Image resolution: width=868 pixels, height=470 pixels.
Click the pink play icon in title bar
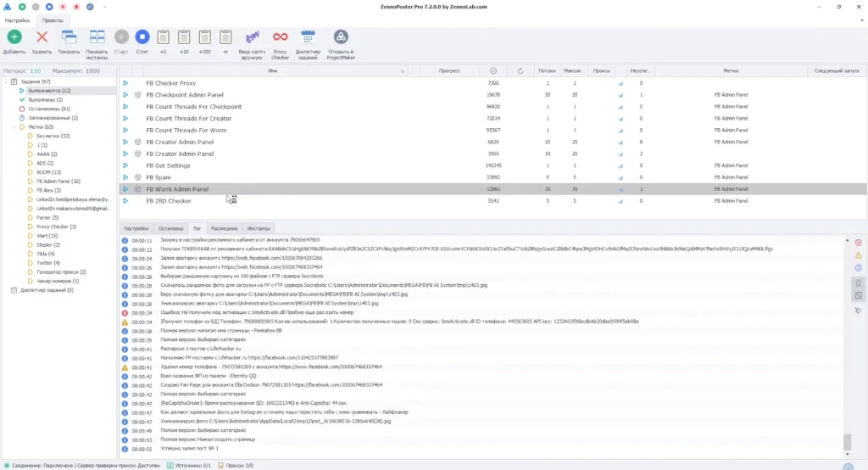pyautogui.click(x=63, y=7)
